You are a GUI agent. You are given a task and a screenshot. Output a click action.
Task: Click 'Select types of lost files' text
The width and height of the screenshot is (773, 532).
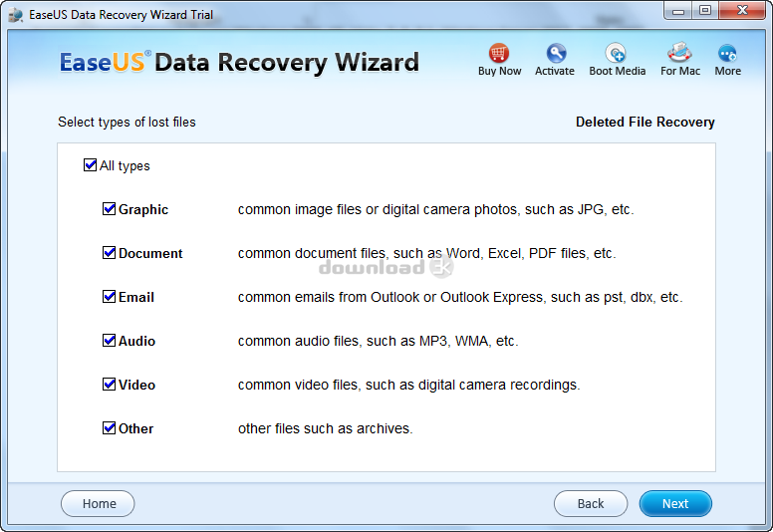[x=127, y=123]
